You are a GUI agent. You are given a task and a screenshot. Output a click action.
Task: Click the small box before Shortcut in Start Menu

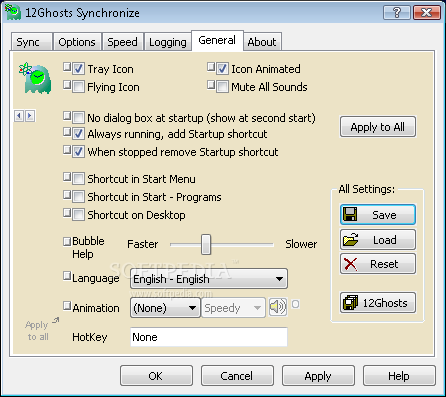click(67, 177)
